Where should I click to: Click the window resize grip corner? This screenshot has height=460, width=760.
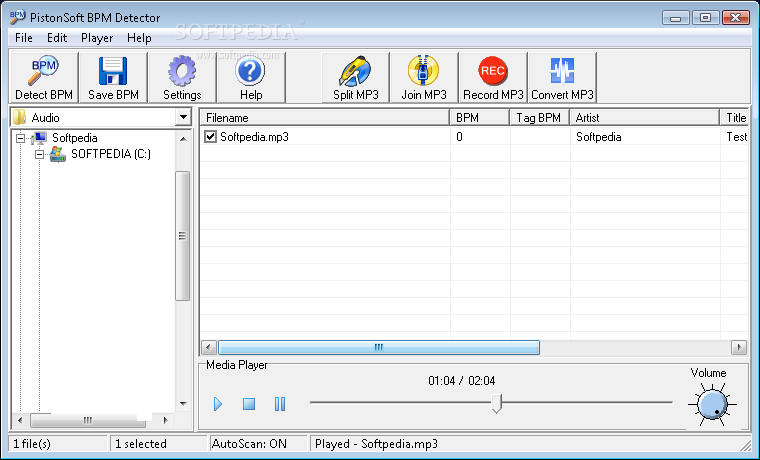(x=744, y=444)
